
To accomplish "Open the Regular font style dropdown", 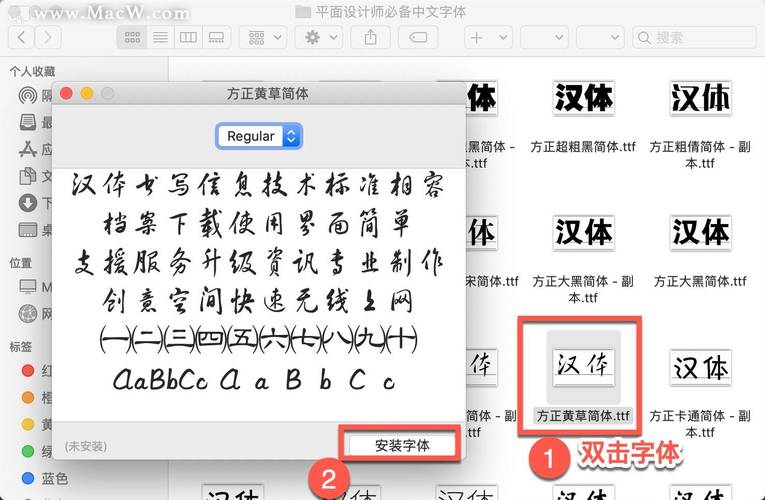I will [259, 136].
